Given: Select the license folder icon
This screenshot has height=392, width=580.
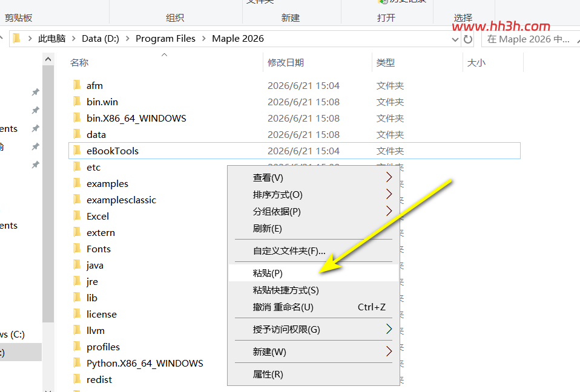Looking at the screenshot, I should point(77,314).
